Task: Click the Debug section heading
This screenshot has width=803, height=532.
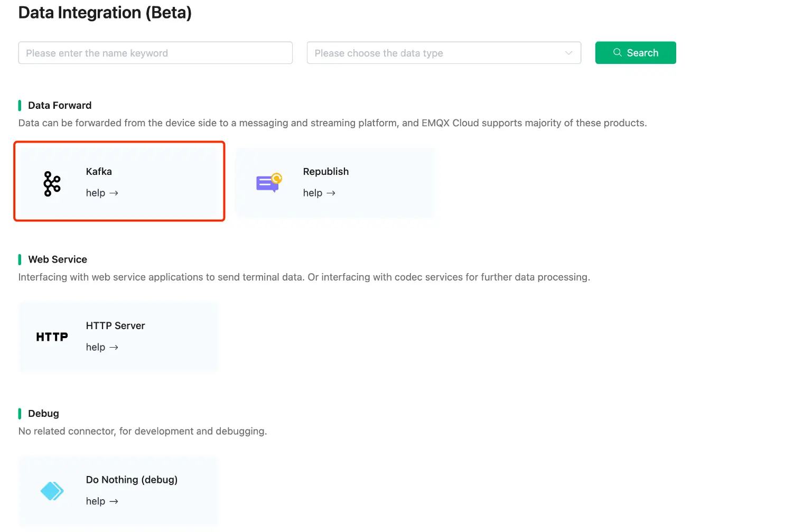Action: click(x=43, y=414)
